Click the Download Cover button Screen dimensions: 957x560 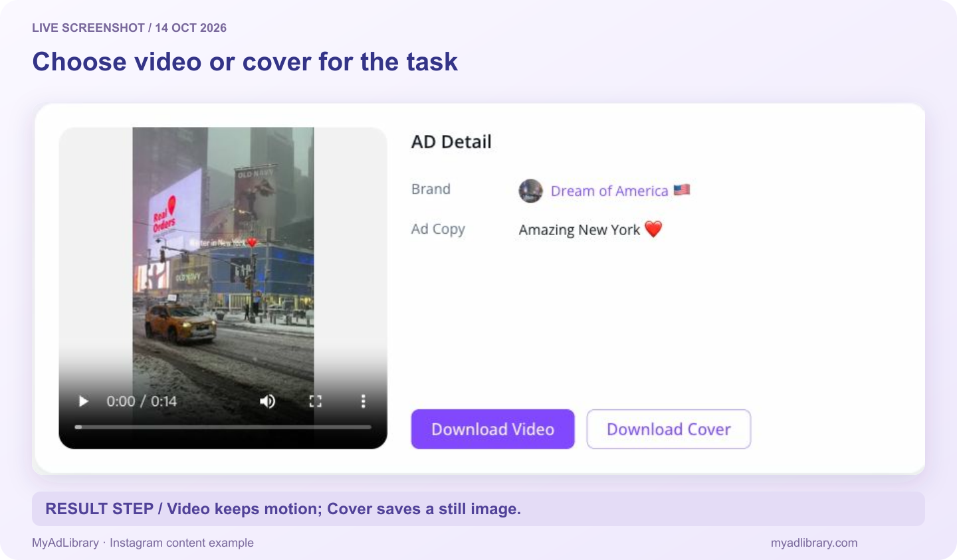click(669, 429)
